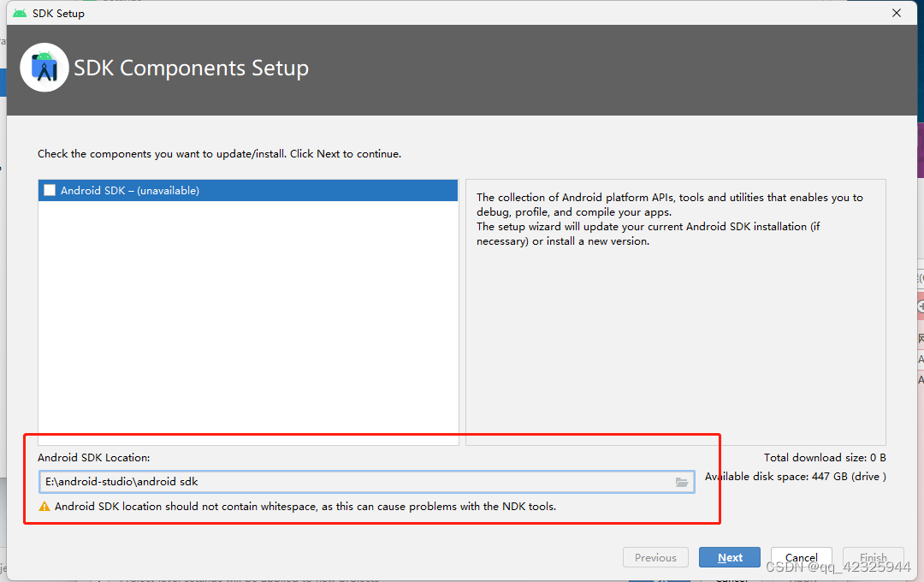Click the whitespace warning triangle icon

tap(44, 506)
